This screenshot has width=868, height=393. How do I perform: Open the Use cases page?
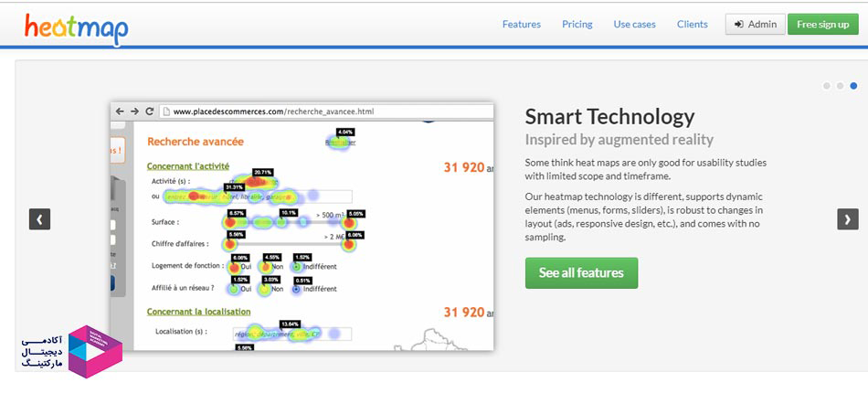pyautogui.click(x=634, y=25)
